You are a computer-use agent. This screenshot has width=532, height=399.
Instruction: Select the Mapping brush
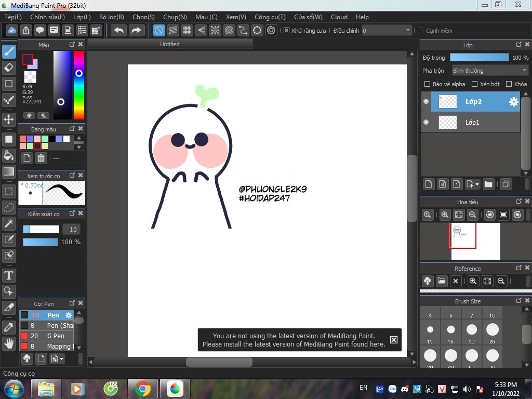click(x=46, y=346)
